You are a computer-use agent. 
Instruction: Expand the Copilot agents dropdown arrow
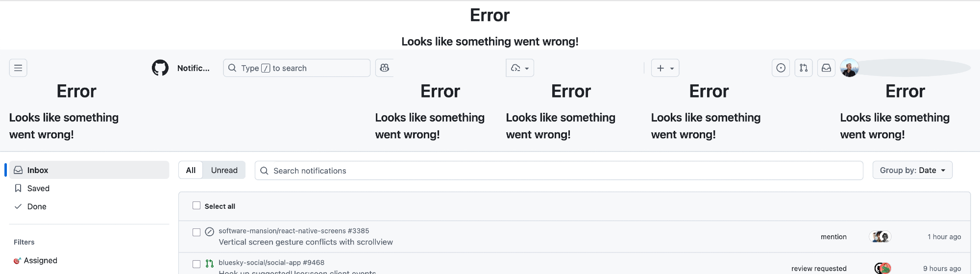[527, 69]
